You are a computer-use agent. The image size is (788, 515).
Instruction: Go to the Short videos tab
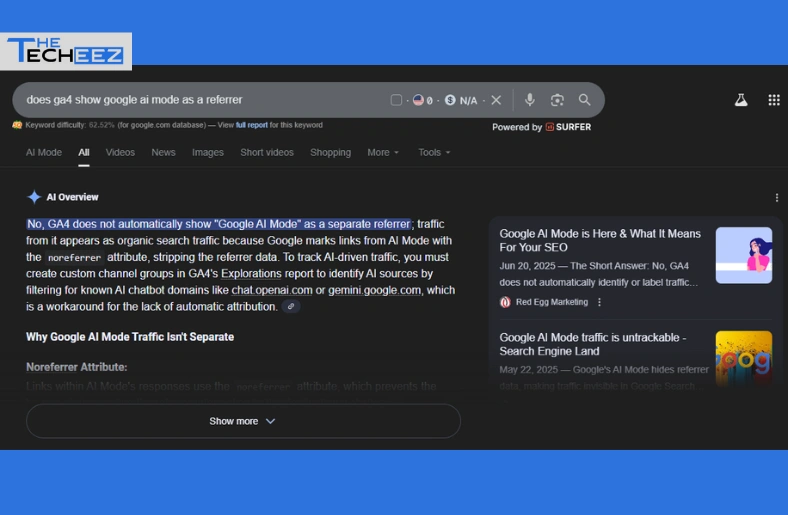[x=267, y=153]
